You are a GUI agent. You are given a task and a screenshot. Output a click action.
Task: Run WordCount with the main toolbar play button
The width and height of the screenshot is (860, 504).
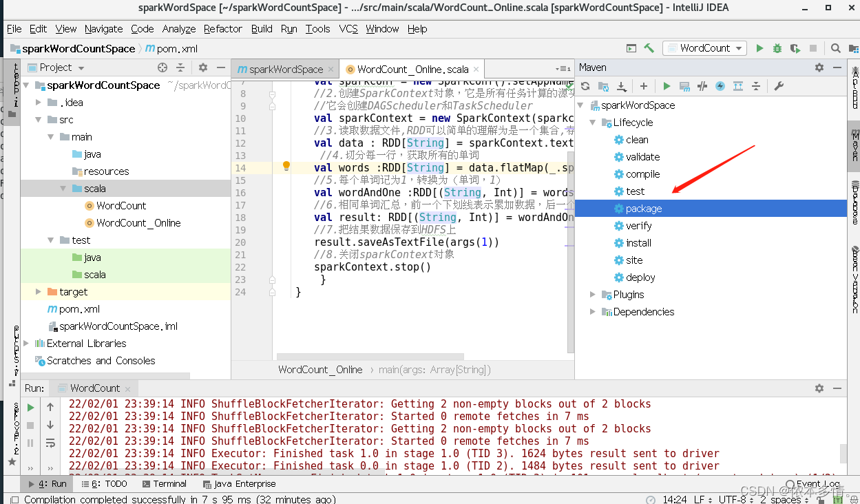tap(759, 48)
